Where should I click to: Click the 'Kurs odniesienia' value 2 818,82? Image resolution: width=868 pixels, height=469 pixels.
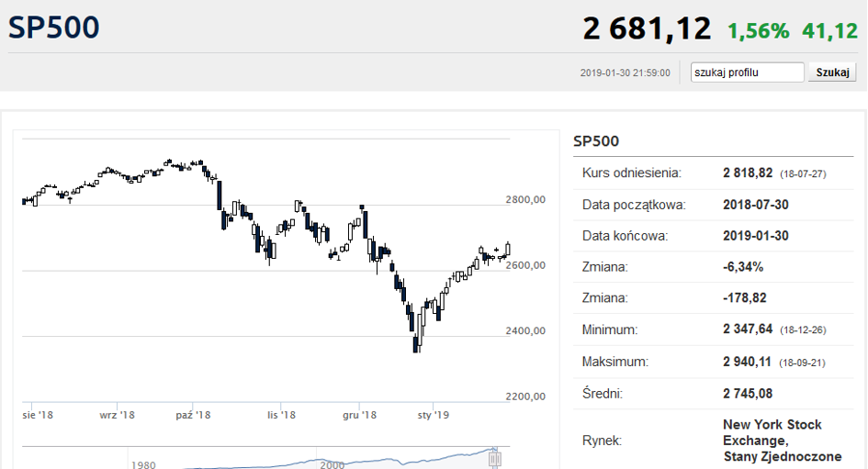(x=748, y=173)
